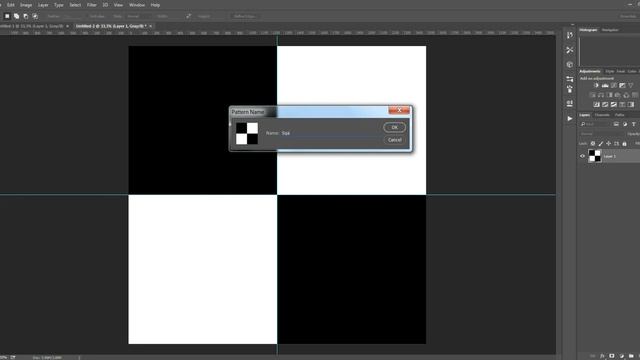
Task: Switch to the Adjustments panel tab
Action: click(590, 71)
